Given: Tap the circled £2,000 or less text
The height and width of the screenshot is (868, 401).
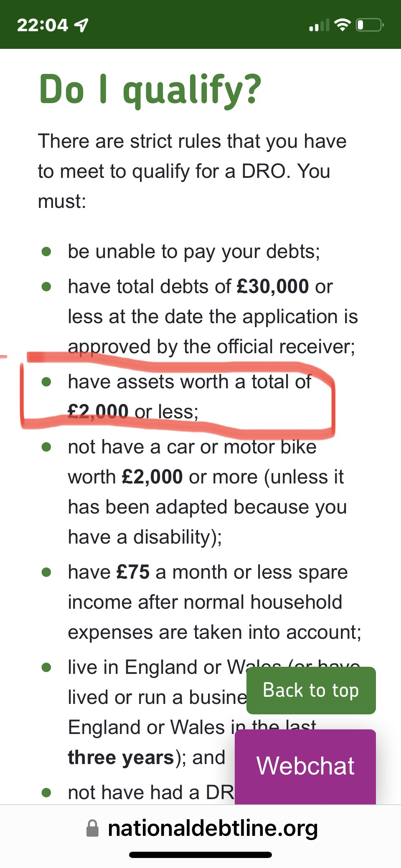Looking at the screenshot, I should (133, 412).
